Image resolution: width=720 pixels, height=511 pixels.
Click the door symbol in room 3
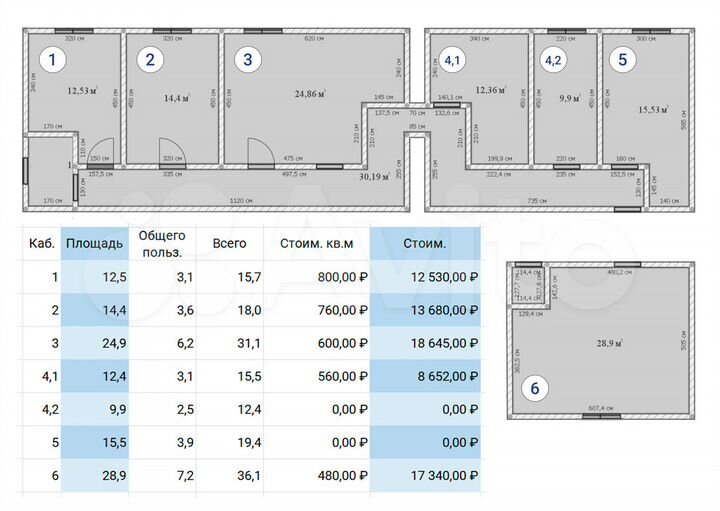(x=260, y=151)
